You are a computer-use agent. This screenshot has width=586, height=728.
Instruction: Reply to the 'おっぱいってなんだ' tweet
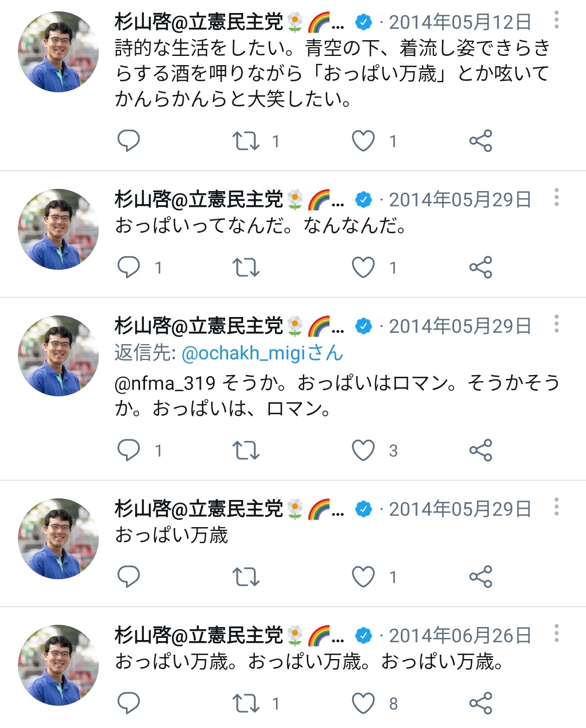(129, 267)
